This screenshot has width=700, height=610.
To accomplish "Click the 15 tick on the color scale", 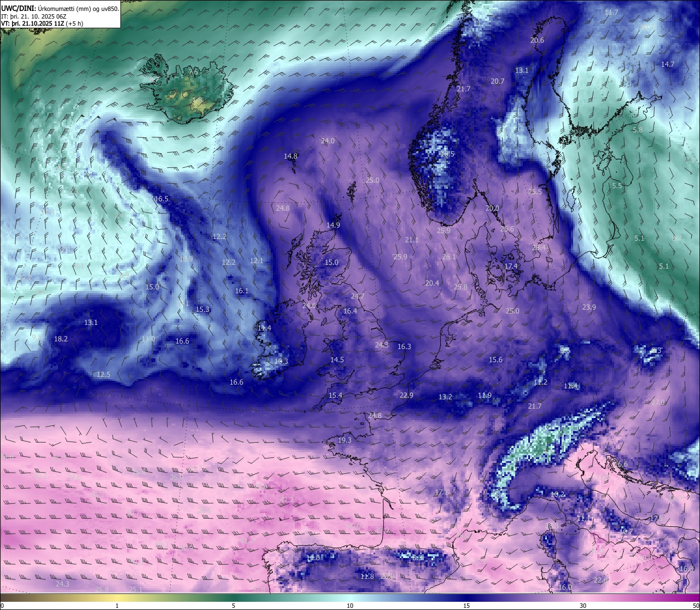I will (x=466, y=606).
